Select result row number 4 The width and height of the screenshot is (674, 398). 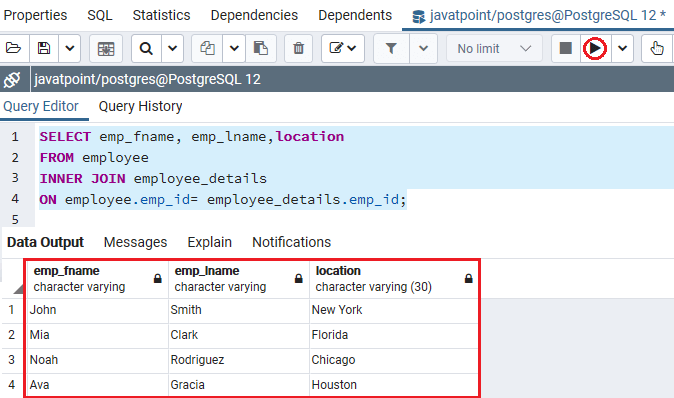(12, 385)
